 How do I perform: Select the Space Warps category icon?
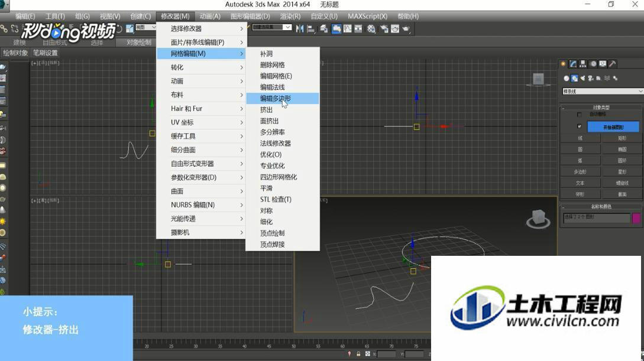pyautogui.click(x=607, y=78)
